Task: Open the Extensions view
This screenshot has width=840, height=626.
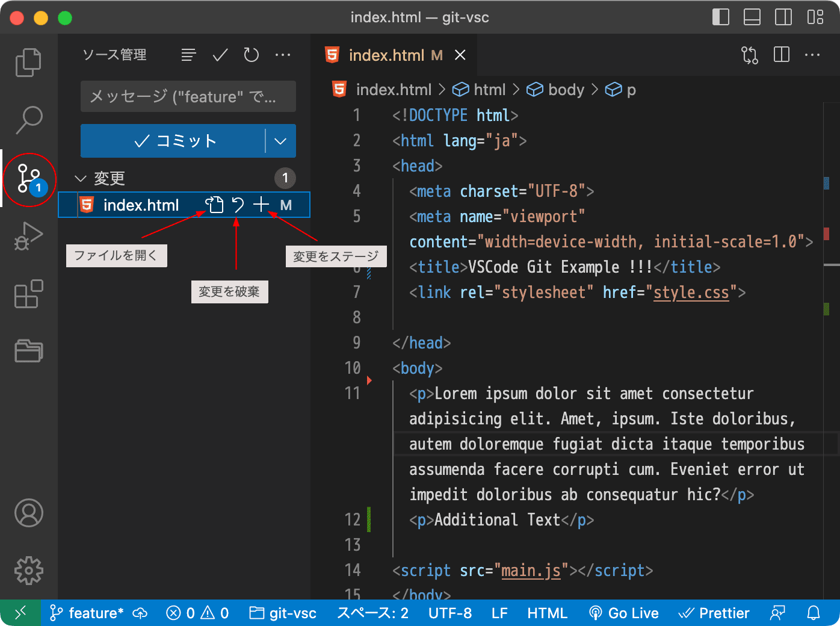Action: 28,294
